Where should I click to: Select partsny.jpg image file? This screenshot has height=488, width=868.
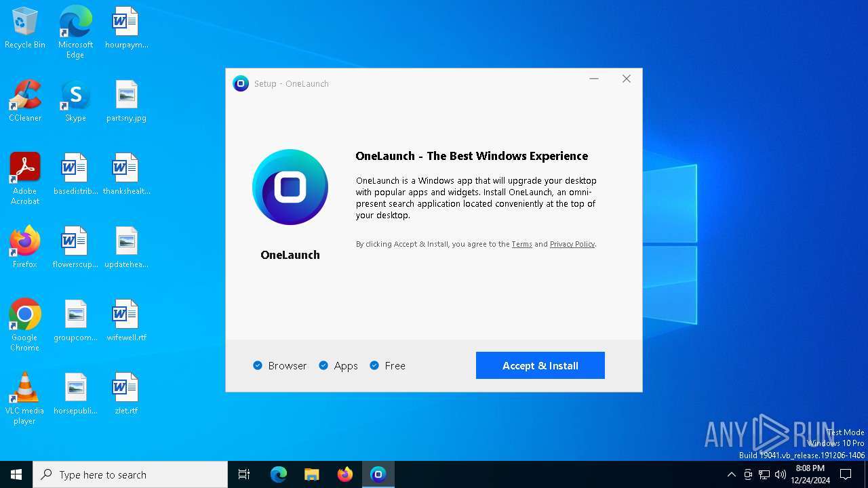pyautogui.click(x=126, y=102)
